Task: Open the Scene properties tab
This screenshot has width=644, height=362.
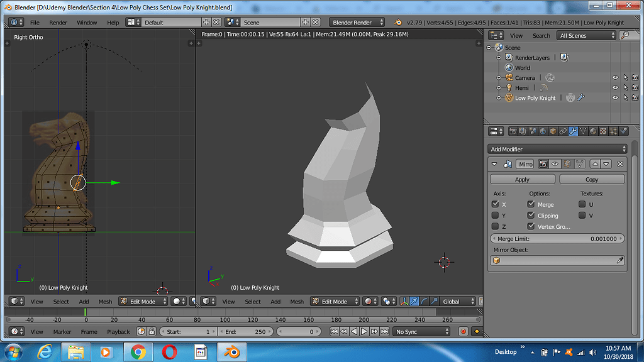Action: tap(533, 131)
